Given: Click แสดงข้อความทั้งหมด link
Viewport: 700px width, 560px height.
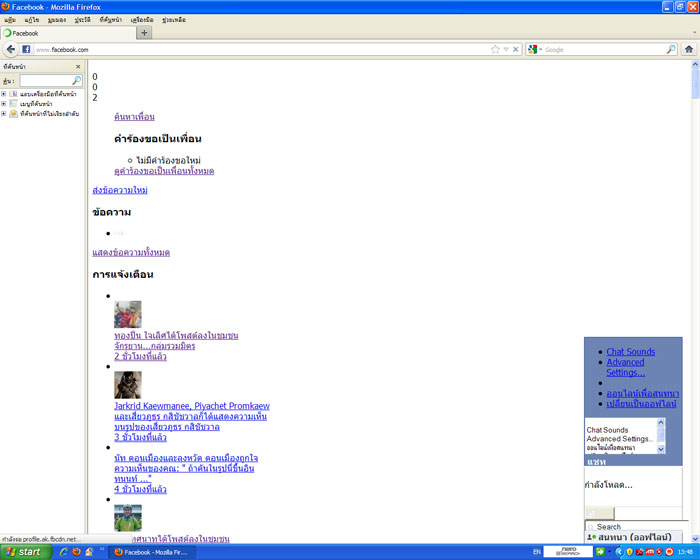Looking at the screenshot, I should [131, 253].
